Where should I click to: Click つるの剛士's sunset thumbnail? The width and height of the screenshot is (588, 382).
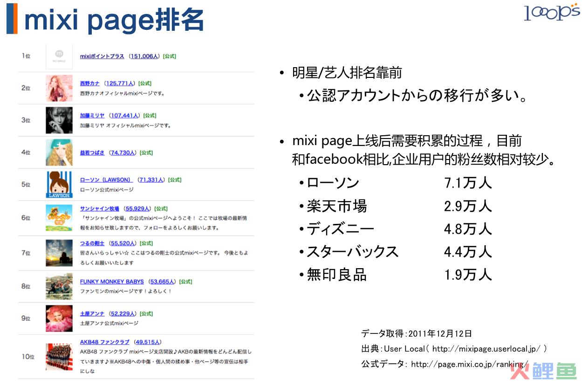pyautogui.click(x=59, y=253)
